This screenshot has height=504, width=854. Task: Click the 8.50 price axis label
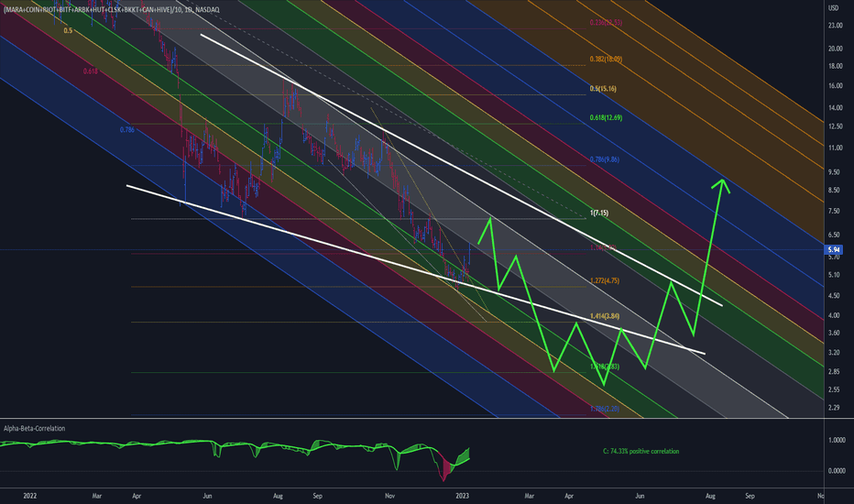pyautogui.click(x=834, y=191)
